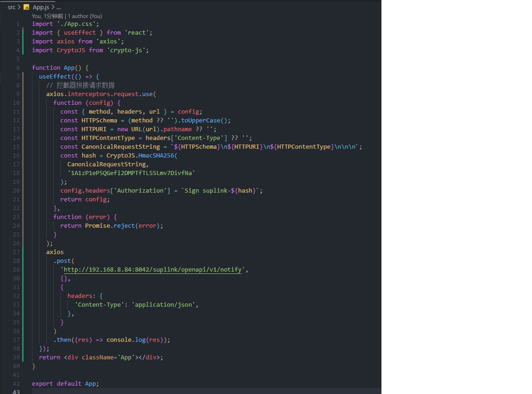Click the yellow gutter marker beside the function (error) block

[23, 221]
